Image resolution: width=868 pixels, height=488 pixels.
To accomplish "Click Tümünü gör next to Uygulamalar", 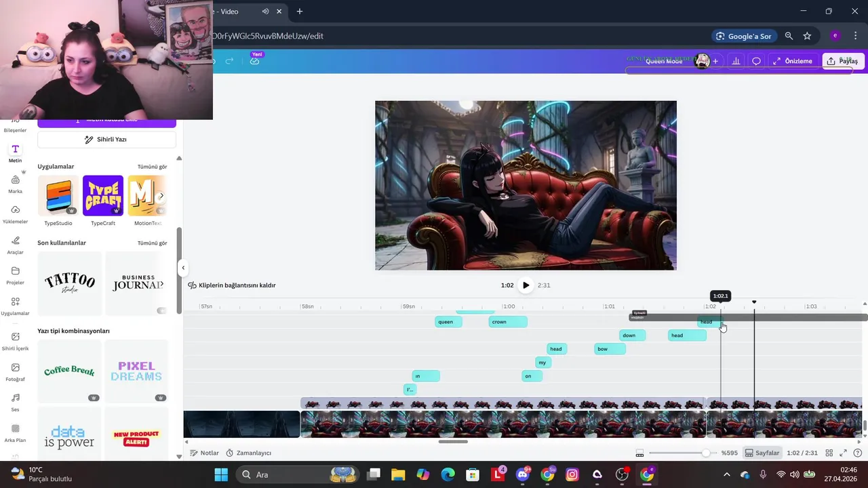I will point(152,167).
